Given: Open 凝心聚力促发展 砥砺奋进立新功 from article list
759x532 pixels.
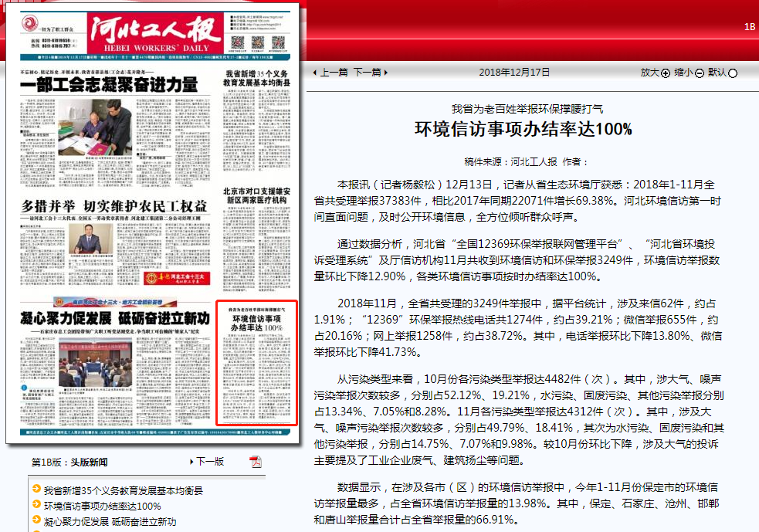Looking at the screenshot, I should 110,522.
